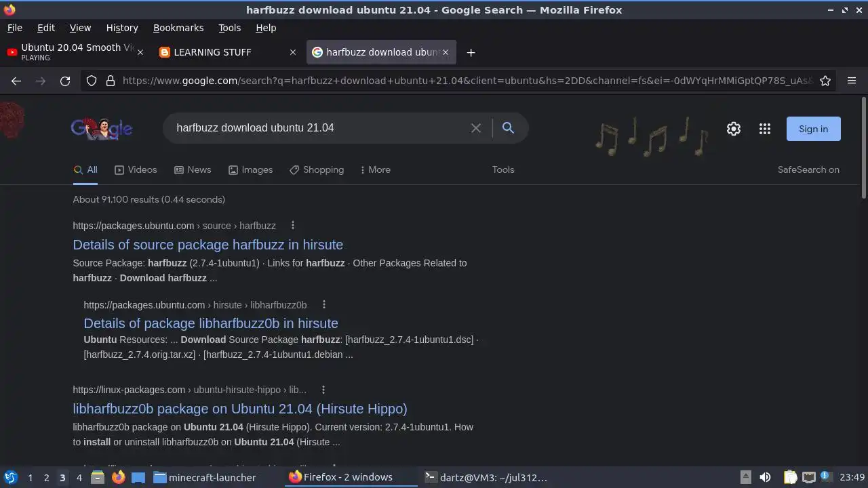Click the Firefox - 2 windows taskbar entry

coord(351,478)
